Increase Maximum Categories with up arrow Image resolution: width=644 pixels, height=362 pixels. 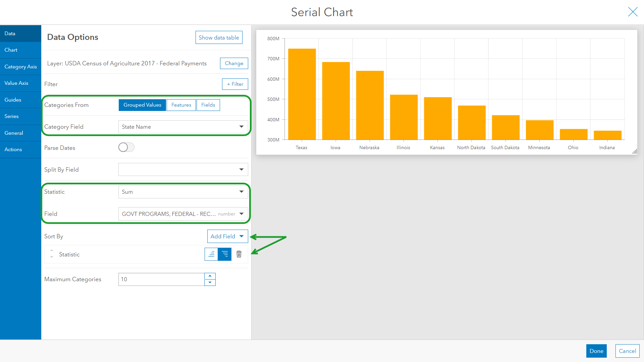point(210,276)
